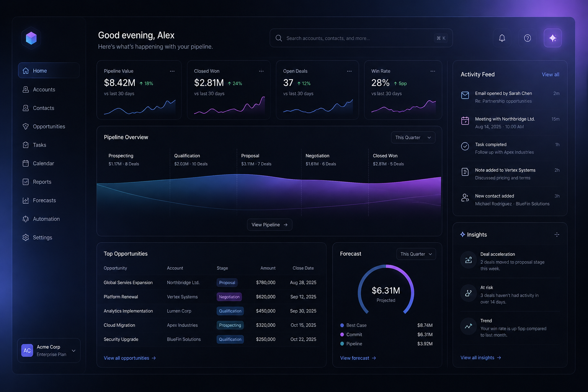Focus the search accounts and contacts field
Image resolution: width=588 pixels, height=392 pixels.
(361, 38)
